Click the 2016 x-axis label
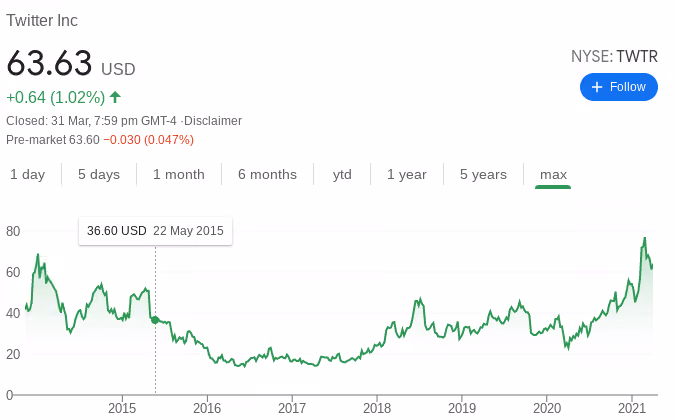 click(x=207, y=408)
